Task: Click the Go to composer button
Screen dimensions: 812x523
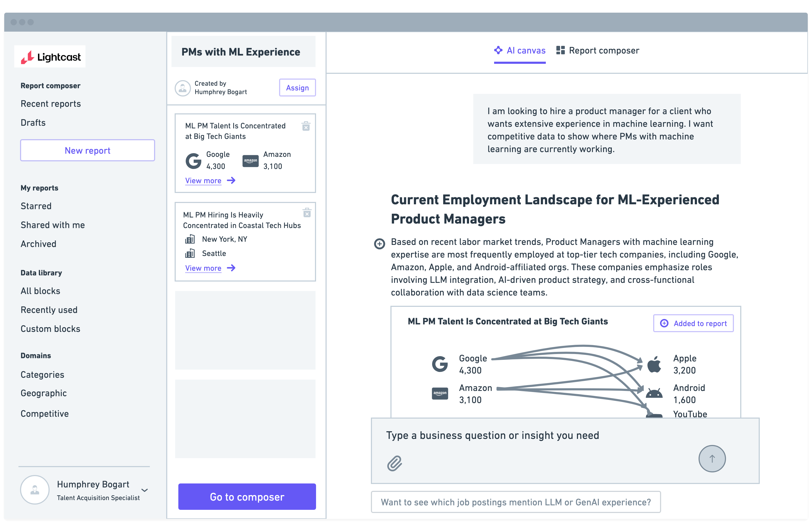Action: pos(247,497)
